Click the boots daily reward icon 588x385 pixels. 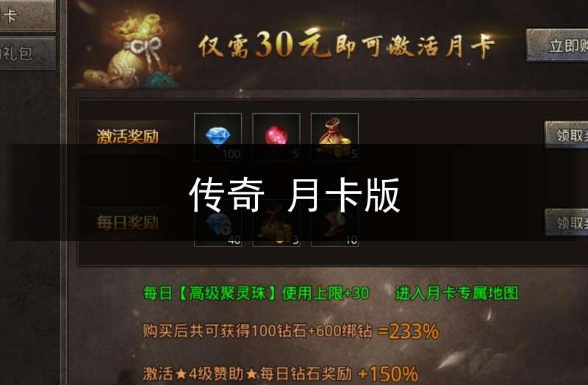click(x=334, y=223)
